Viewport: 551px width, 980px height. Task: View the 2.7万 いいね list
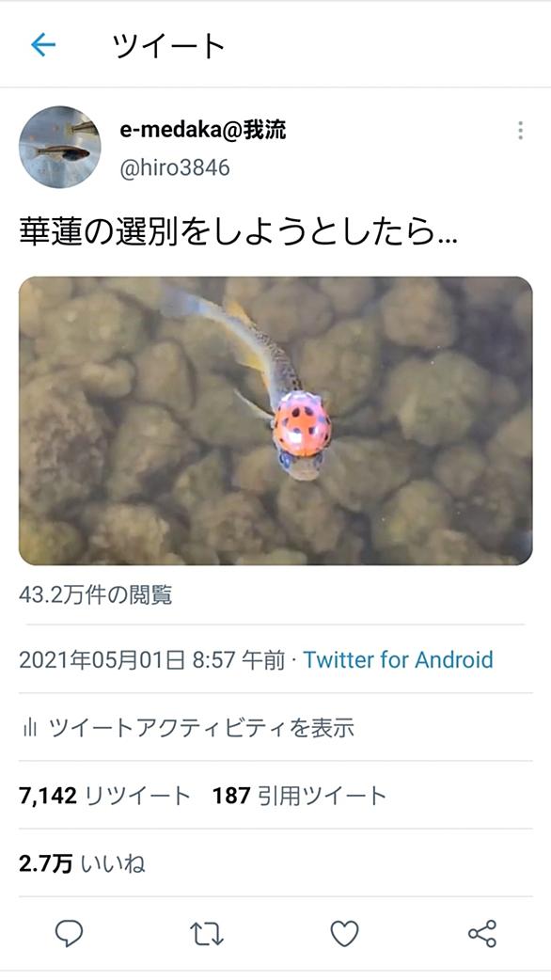pyautogui.click(x=82, y=863)
